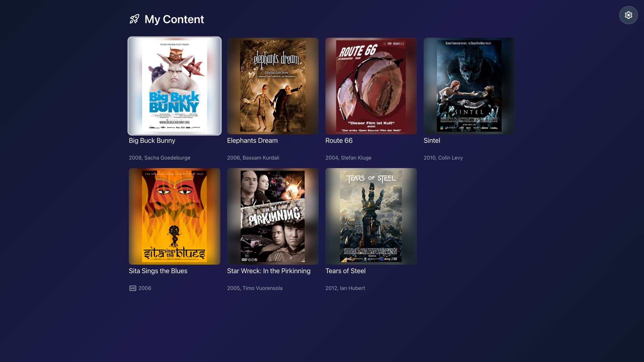The height and width of the screenshot is (362, 644).
Task: Click the Route 66 title label
Action: pos(339,141)
